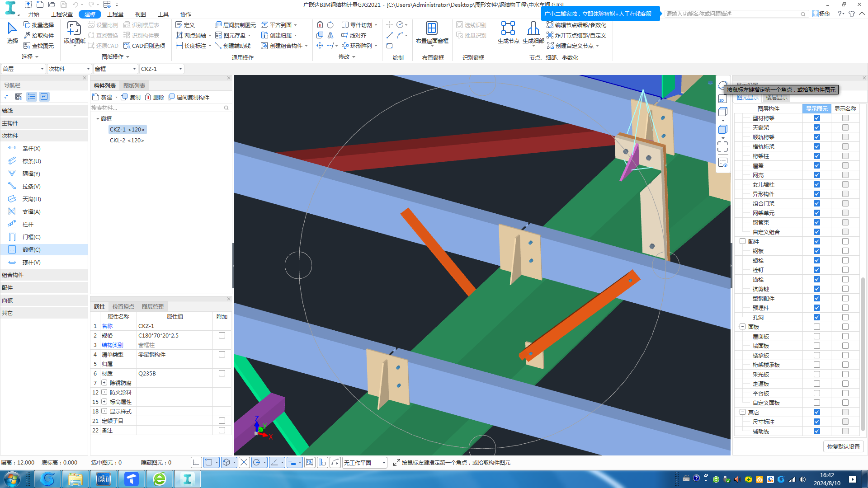This screenshot has width=868, height=488.
Task: Toggle 材质 附加 checkbox in the properties table
Action: pos(222,373)
